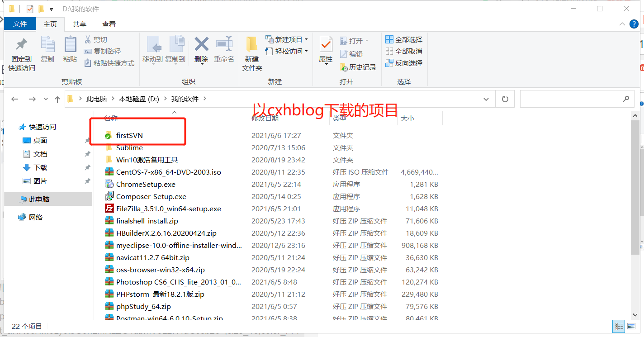The image size is (644, 337).
Task: Expand the chevron after 我的软件 breadcrumb
Action: point(204,99)
